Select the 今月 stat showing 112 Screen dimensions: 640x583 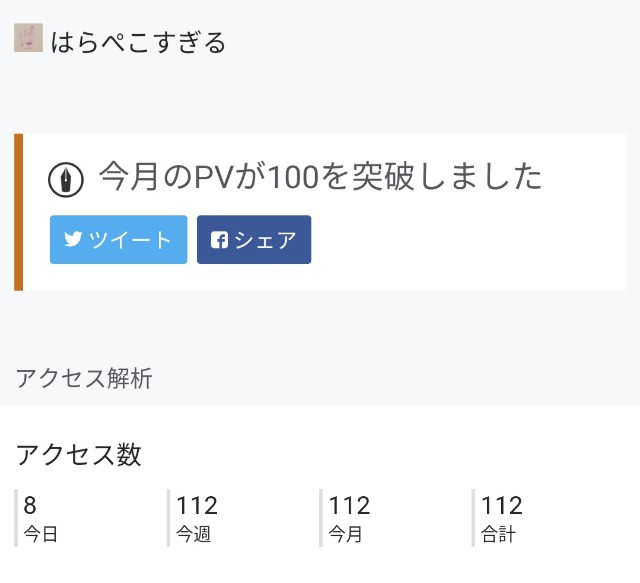click(x=349, y=505)
